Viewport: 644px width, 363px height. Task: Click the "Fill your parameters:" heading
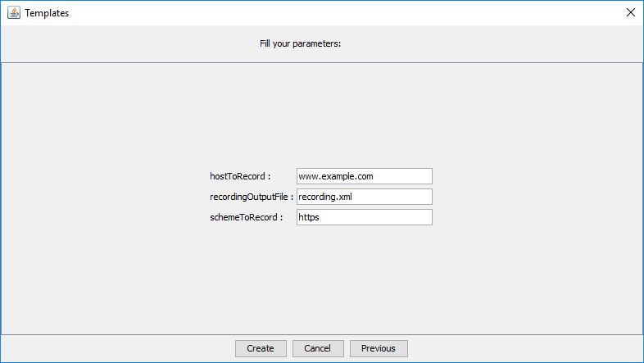[300, 43]
